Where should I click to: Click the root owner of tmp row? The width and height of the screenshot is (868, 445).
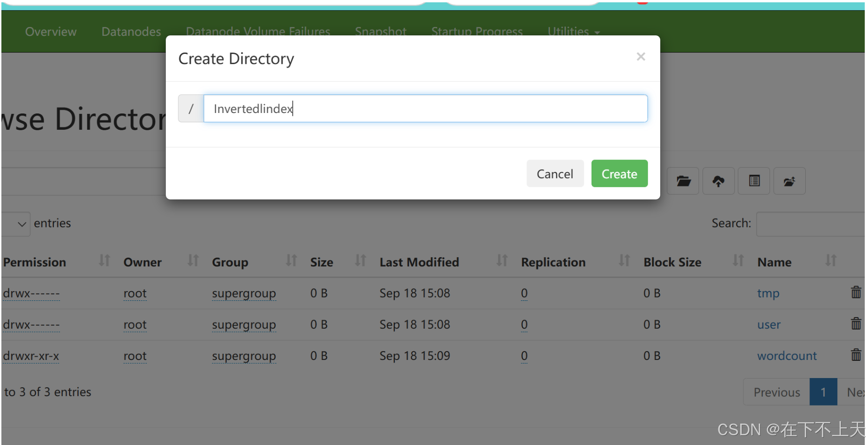[135, 293]
